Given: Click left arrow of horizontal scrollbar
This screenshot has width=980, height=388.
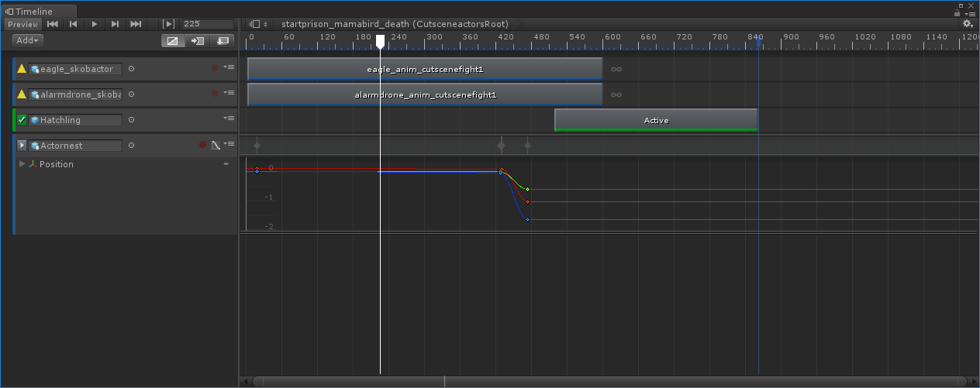Looking at the screenshot, I should [246, 381].
